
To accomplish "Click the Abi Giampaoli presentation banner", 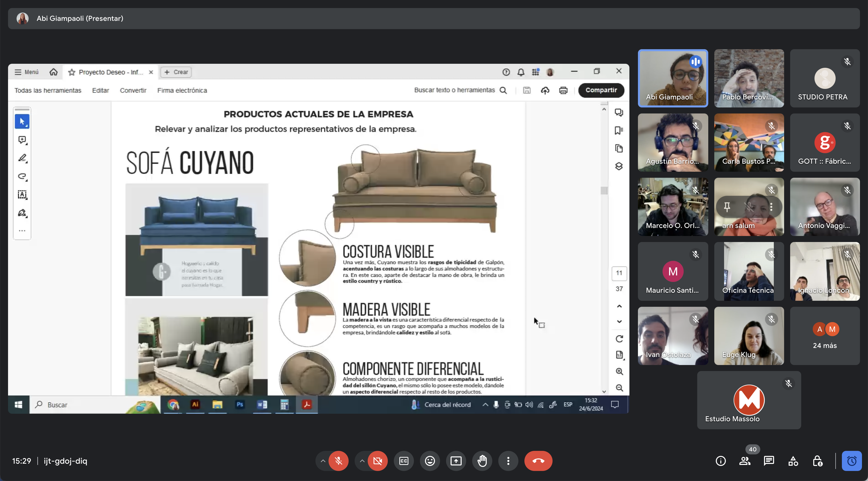I will point(80,18).
